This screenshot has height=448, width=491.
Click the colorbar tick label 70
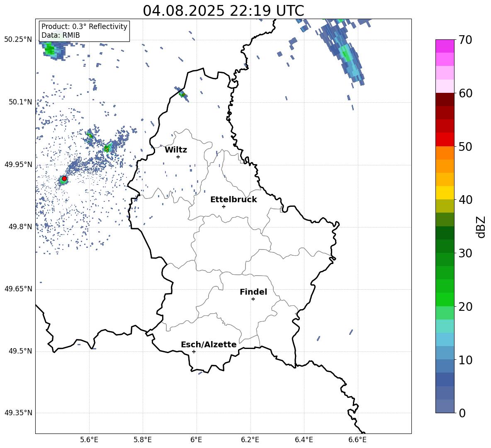click(465, 40)
